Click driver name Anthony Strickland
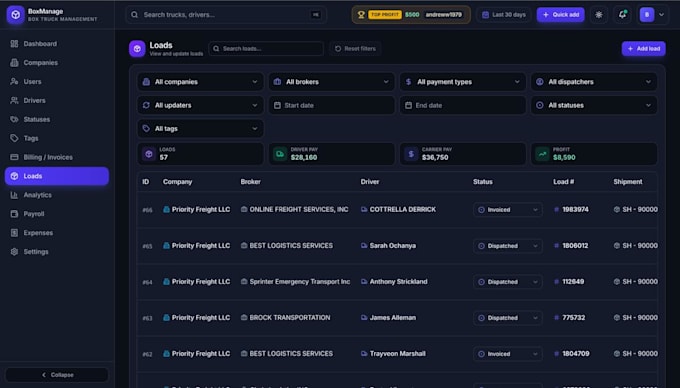 click(398, 281)
